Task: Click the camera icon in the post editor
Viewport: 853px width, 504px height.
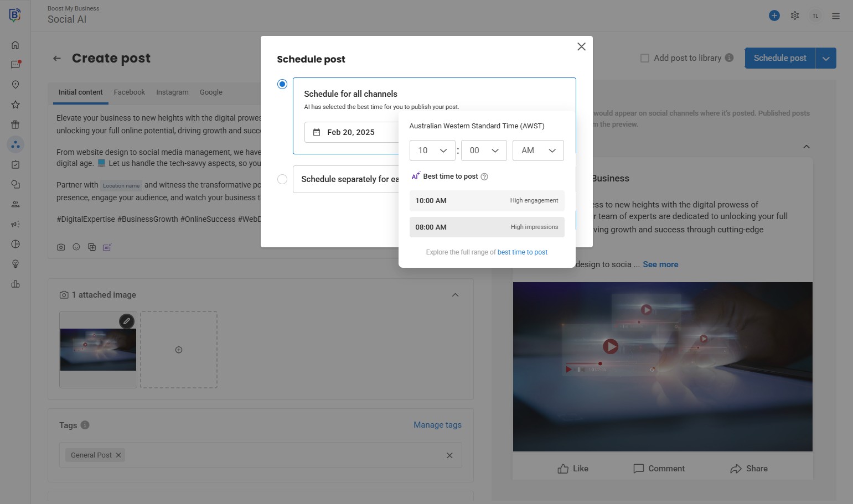Action: pyautogui.click(x=61, y=247)
